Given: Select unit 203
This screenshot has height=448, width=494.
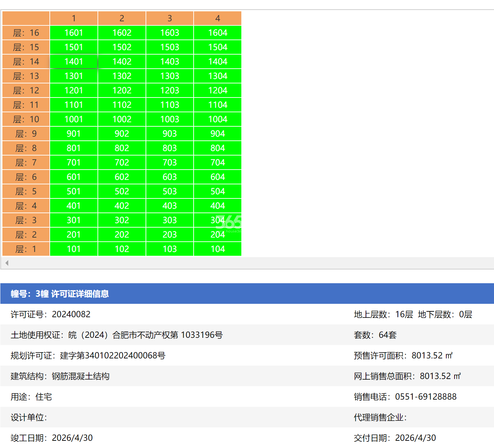Looking at the screenshot, I should tap(170, 234).
